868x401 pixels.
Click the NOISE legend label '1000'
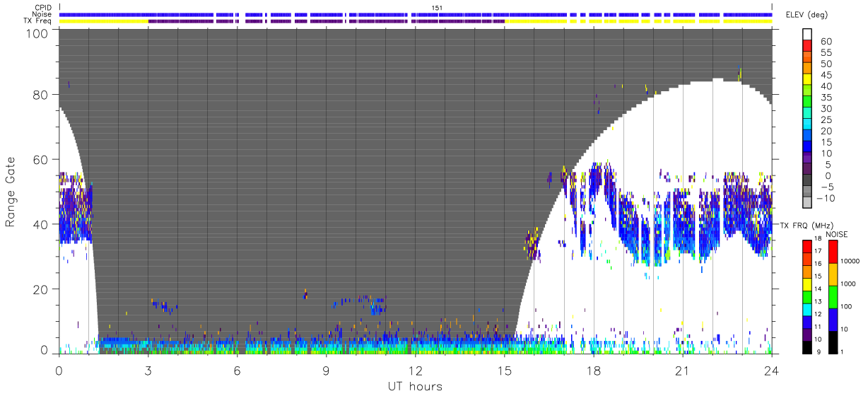click(849, 284)
